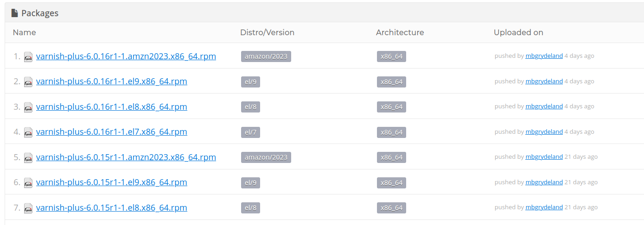
Task: Click x86_64 architecture tag in row 5
Action: point(391,157)
